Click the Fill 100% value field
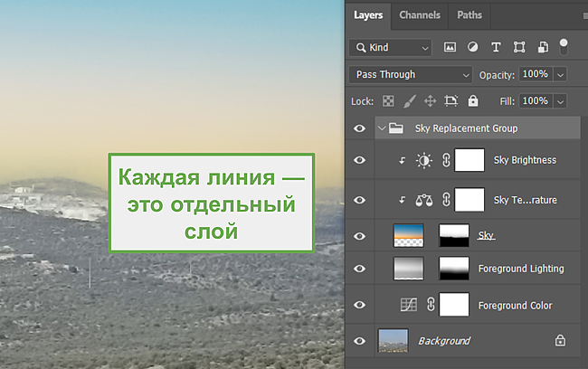This screenshot has height=369, width=588. (x=536, y=101)
